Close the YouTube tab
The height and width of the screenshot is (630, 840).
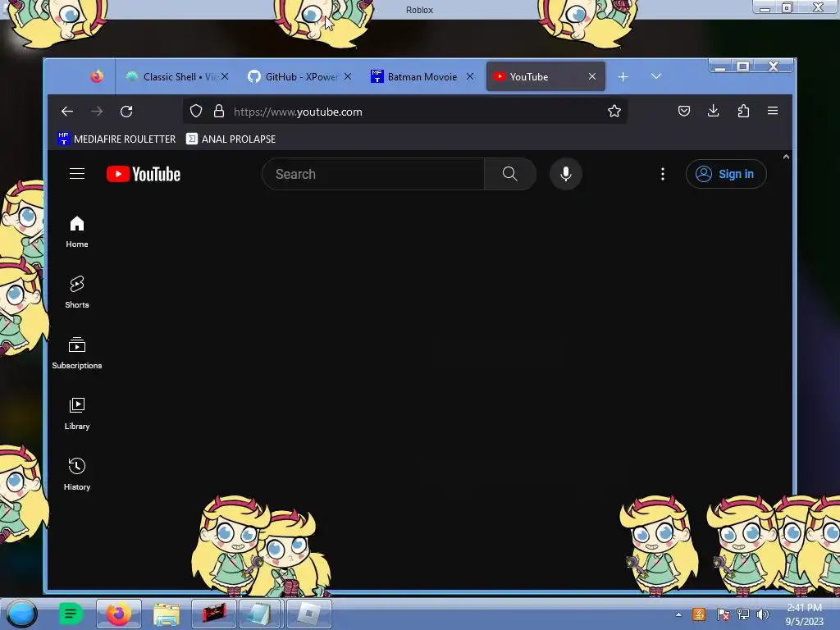coord(592,76)
